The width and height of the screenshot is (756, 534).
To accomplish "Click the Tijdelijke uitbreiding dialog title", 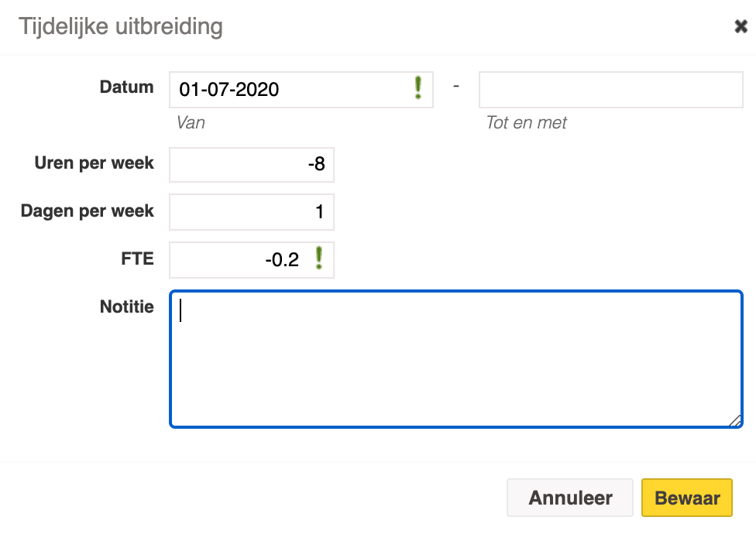I will (x=121, y=27).
